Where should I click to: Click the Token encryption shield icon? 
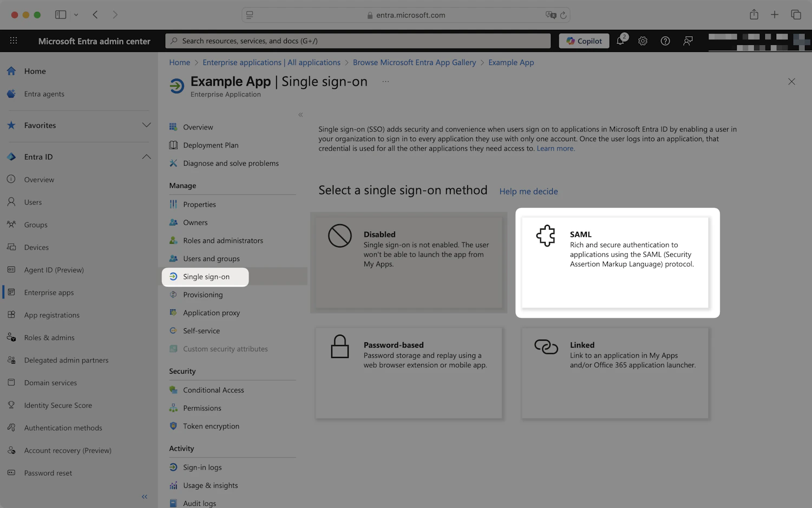pos(173,426)
